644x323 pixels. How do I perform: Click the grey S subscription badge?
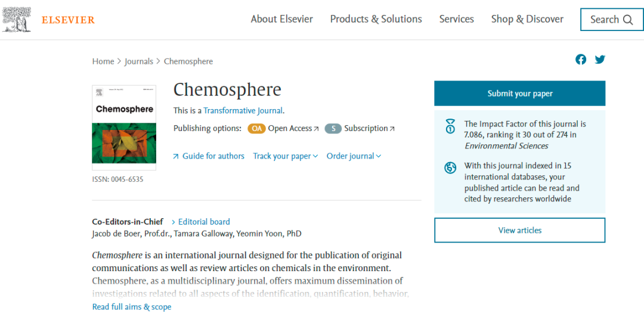[x=333, y=128]
